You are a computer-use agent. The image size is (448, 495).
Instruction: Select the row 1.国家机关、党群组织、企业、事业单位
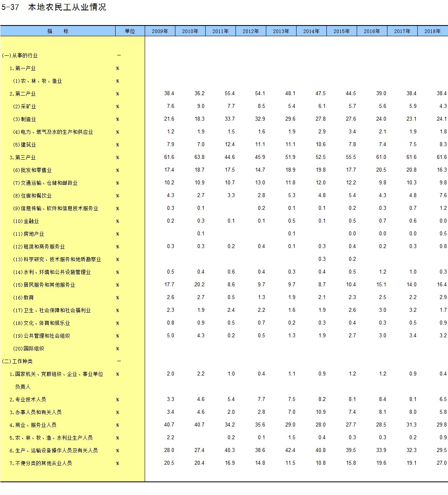point(57,374)
